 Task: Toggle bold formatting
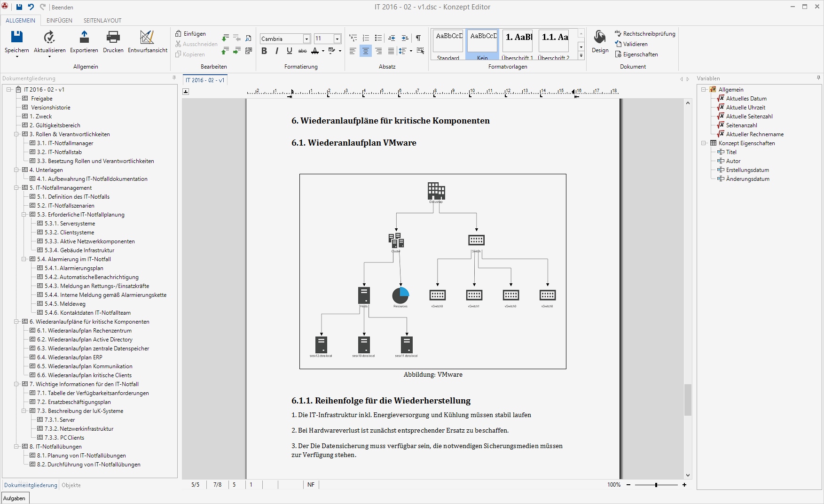point(264,51)
